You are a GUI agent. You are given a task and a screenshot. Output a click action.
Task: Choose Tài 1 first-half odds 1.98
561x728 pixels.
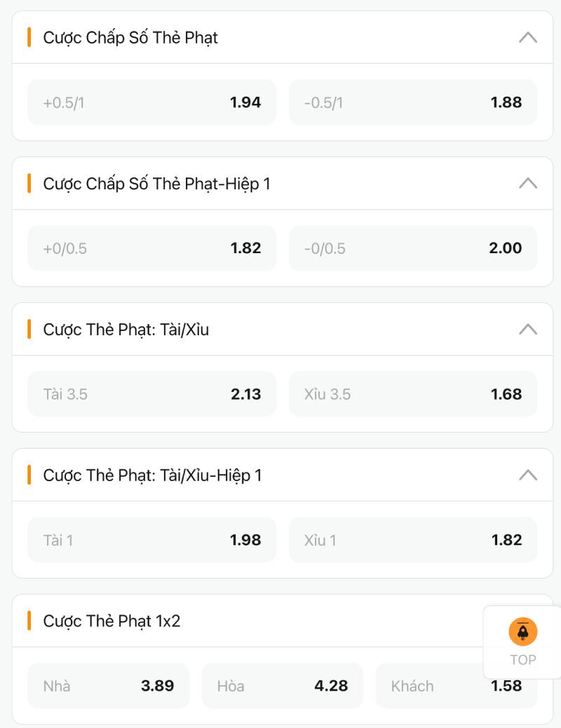pyautogui.click(x=151, y=540)
